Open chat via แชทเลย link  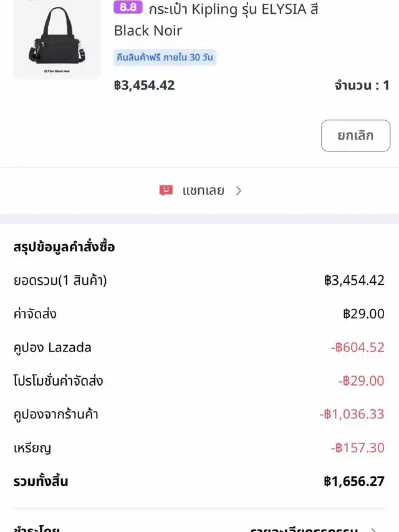[x=203, y=191]
